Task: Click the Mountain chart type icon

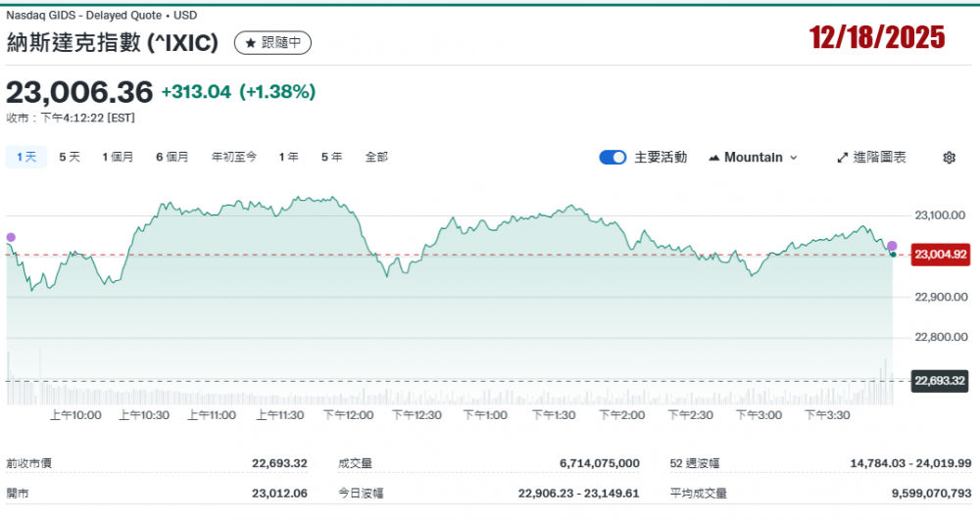Action: 713,158
